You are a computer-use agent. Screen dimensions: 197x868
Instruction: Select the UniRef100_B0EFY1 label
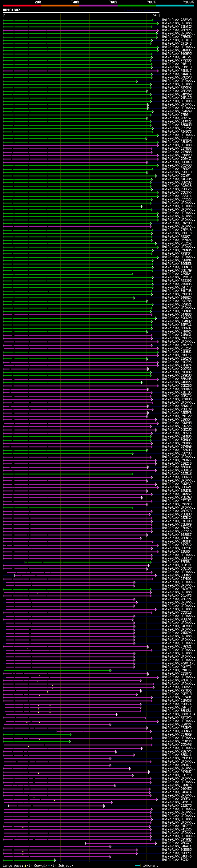pos(177,853)
